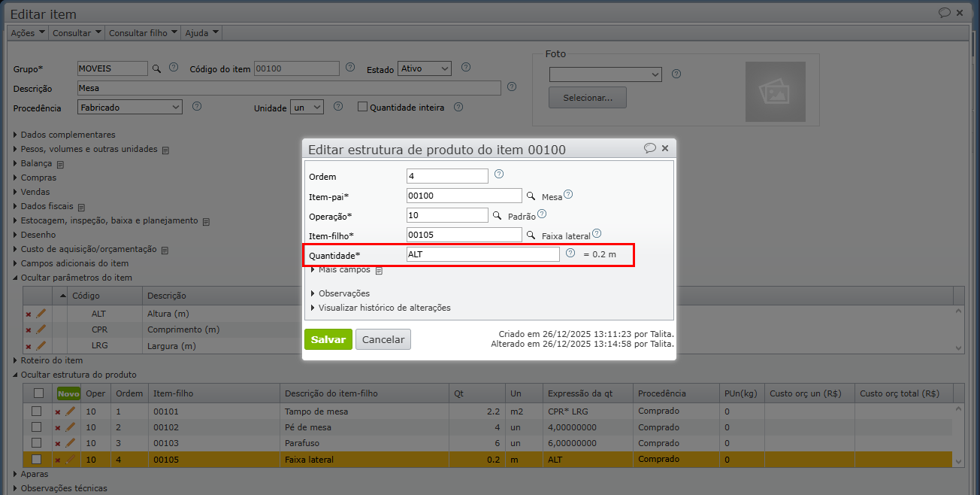980x495 pixels.
Task: Delete the CPR parameter row
Action: tap(29, 330)
